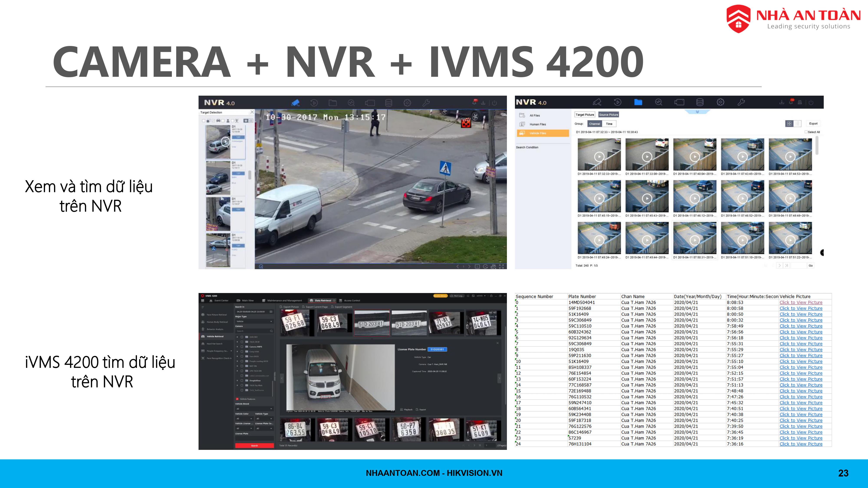
Task: Open Click to View Picture for 59F192668
Action: (801, 308)
